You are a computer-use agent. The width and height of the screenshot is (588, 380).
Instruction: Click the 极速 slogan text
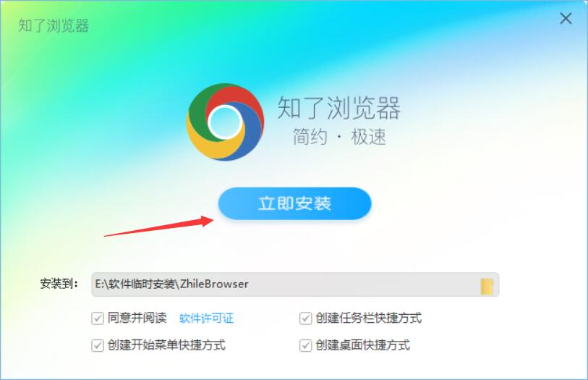pos(368,137)
